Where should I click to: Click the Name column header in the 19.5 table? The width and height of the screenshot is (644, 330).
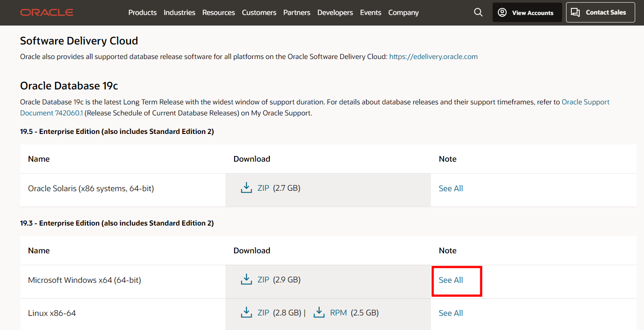[x=39, y=159]
